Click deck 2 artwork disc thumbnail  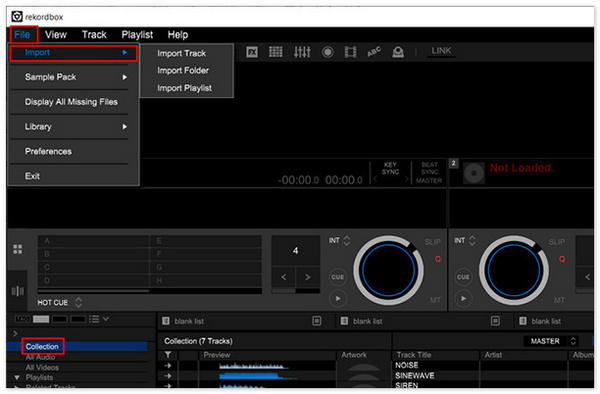[474, 173]
